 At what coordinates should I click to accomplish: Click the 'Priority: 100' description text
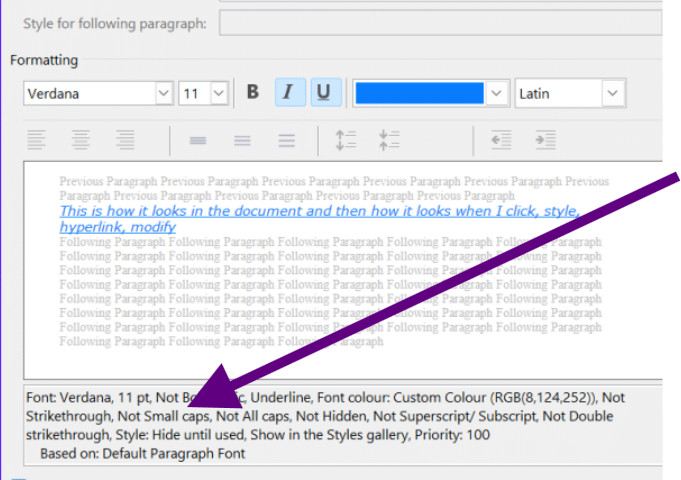click(452, 435)
